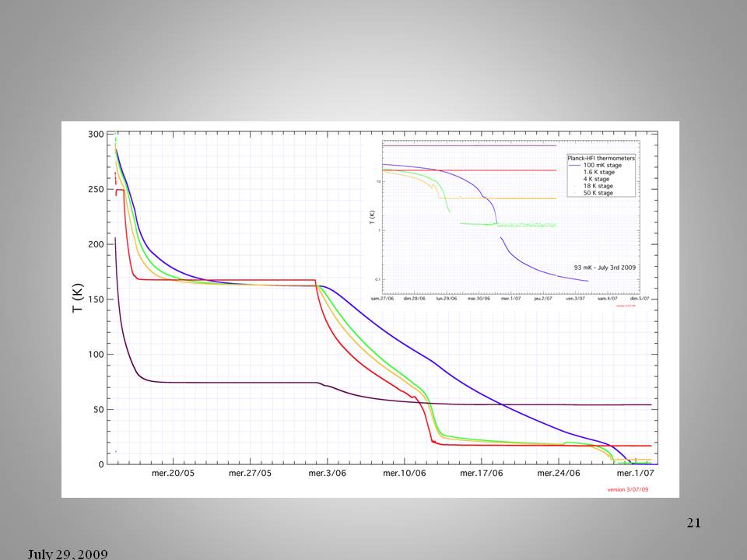Click the 'sam.27/06' label in inset chart
The image size is (747, 560).
click(x=384, y=299)
